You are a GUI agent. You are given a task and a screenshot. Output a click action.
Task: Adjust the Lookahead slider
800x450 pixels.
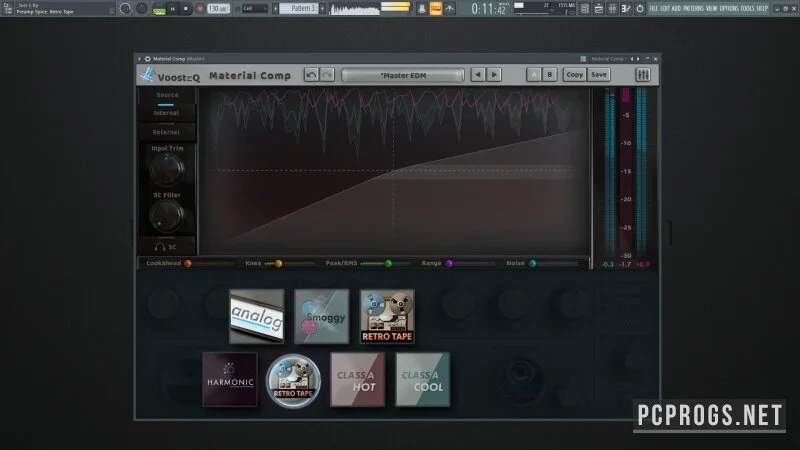click(210, 264)
